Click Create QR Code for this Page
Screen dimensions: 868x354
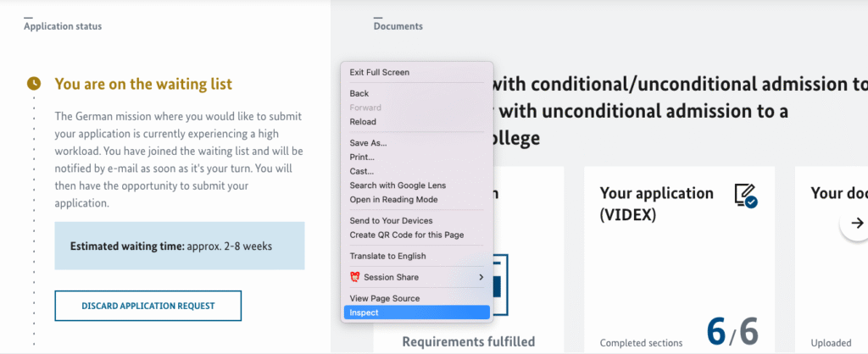pos(417,235)
